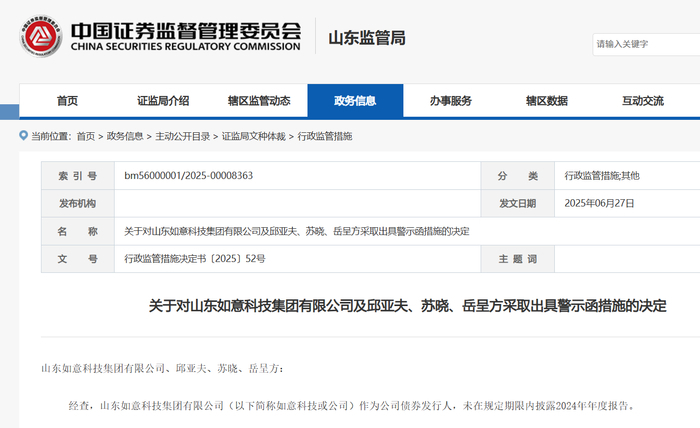700x428 pixels.
Task: Click the location pin icon before 当前位置
Action: click(24, 135)
